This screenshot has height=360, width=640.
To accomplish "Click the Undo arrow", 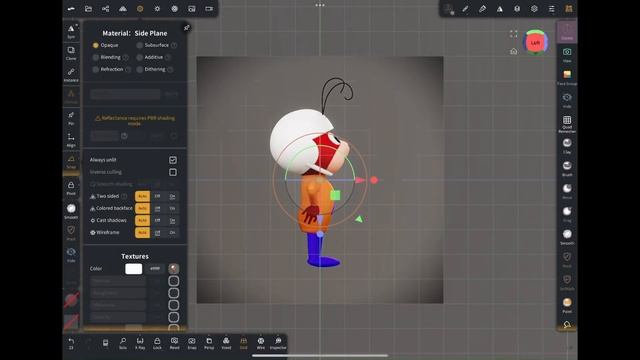I will (71, 343).
